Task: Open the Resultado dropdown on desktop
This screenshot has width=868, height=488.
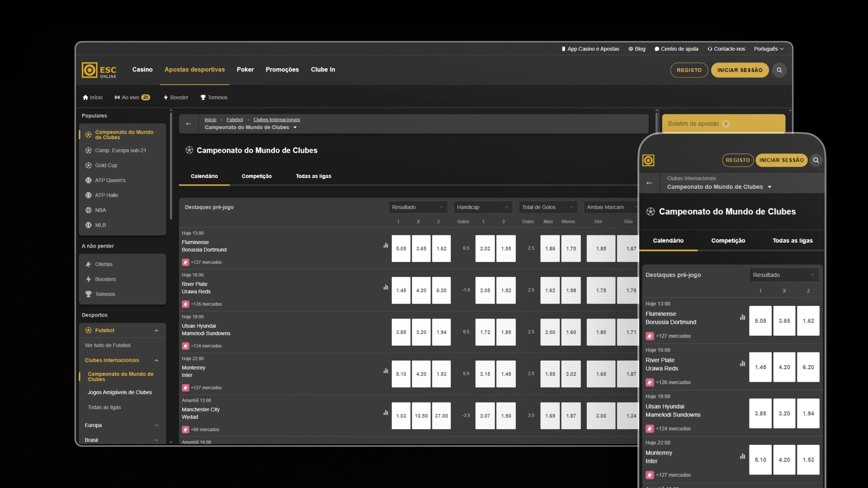Action: pyautogui.click(x=418, y=207)
